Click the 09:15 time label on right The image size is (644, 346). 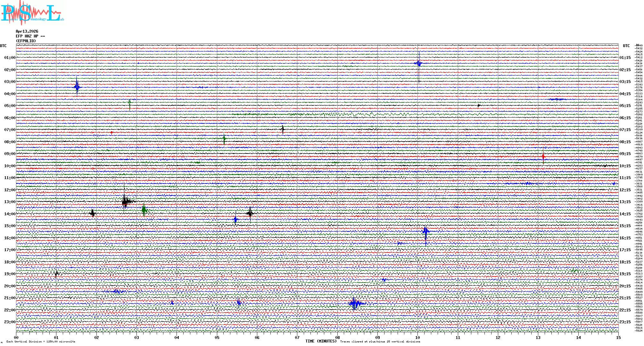pos(625,154)
